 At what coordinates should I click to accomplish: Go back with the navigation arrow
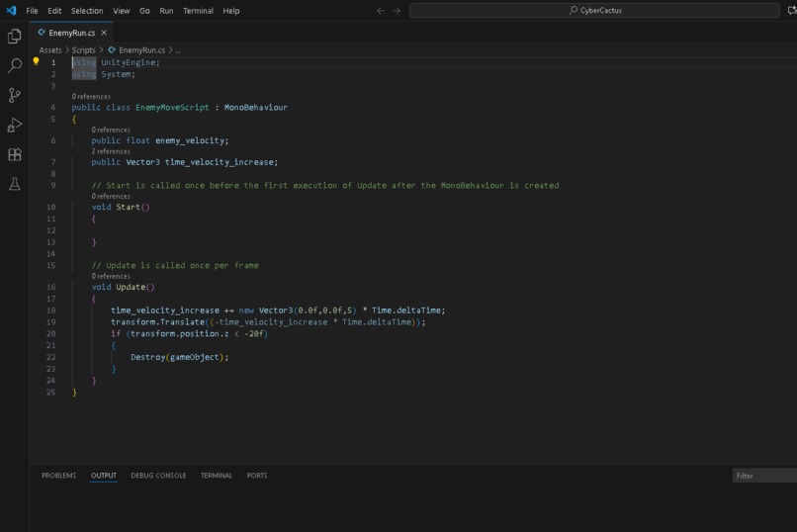tap(380, 11)
